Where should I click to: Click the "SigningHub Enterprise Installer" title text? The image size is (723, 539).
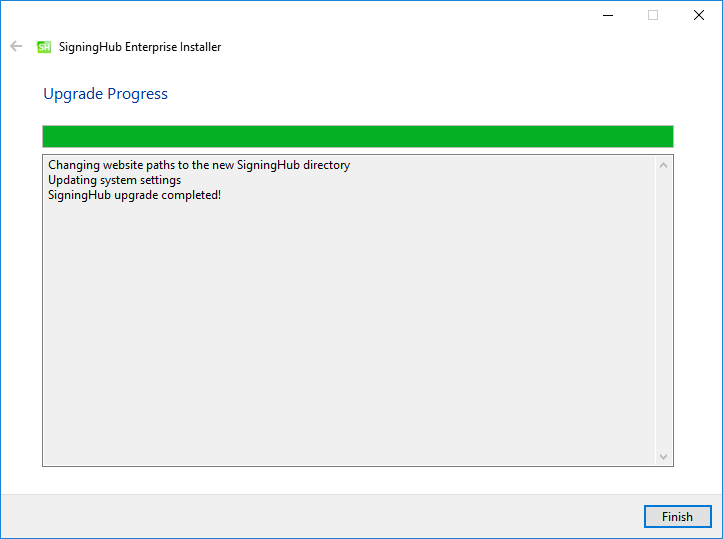pos(140,47)
